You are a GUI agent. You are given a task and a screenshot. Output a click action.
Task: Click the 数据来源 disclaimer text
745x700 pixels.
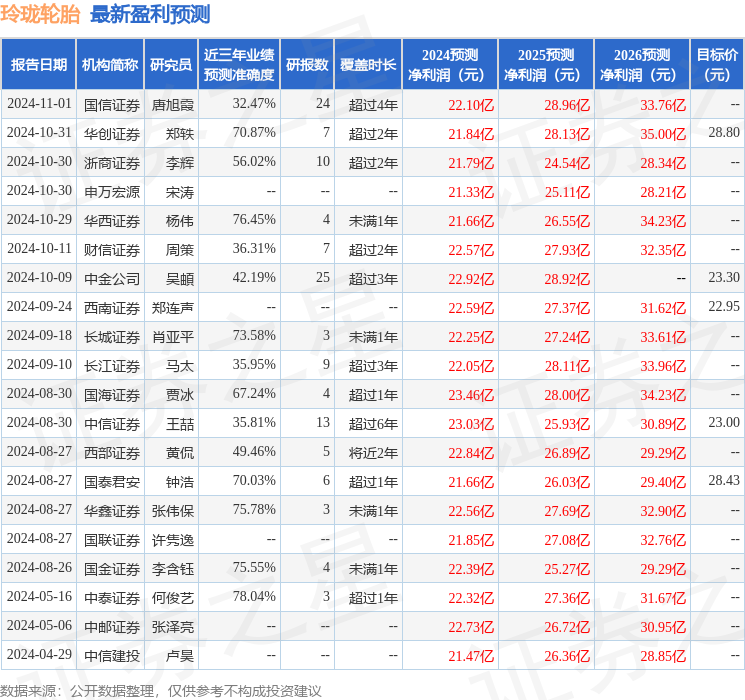161,691
